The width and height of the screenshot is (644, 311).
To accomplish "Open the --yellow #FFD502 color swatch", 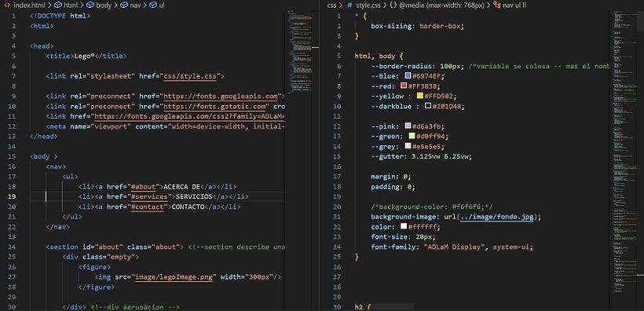I will (x=419, y=96).
